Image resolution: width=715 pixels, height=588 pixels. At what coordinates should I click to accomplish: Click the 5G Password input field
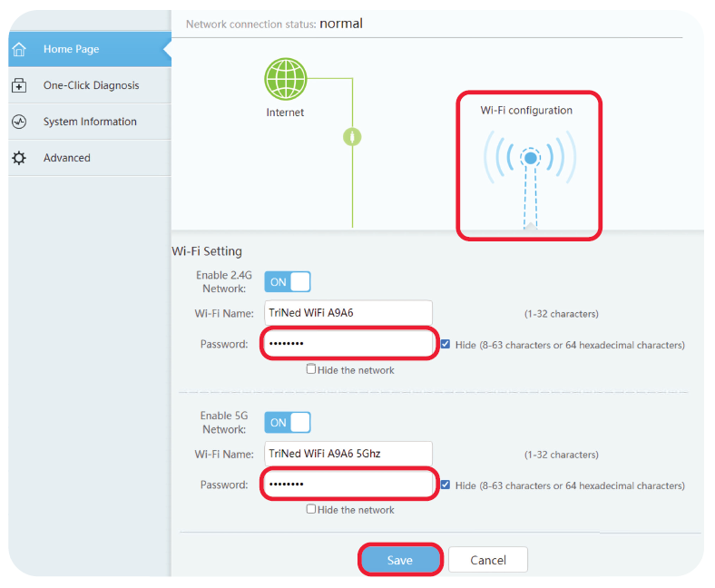coord(348,485)
